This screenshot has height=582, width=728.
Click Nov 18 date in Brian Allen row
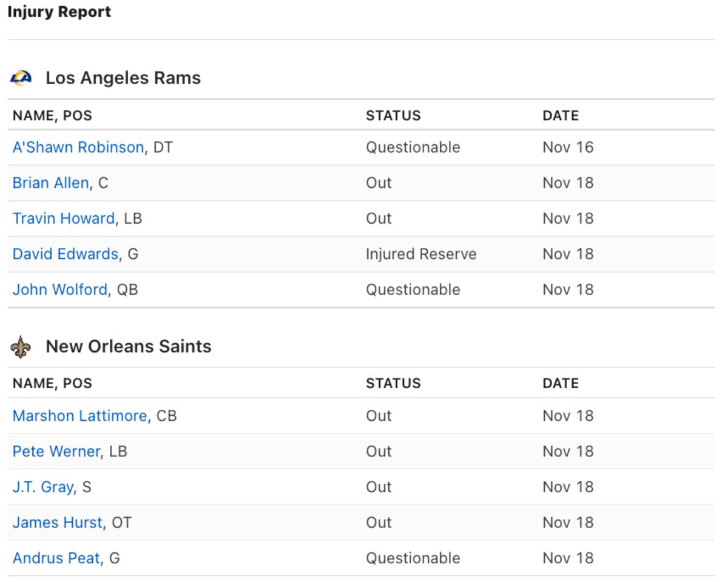pyautogui.click(x=568, y=183)
